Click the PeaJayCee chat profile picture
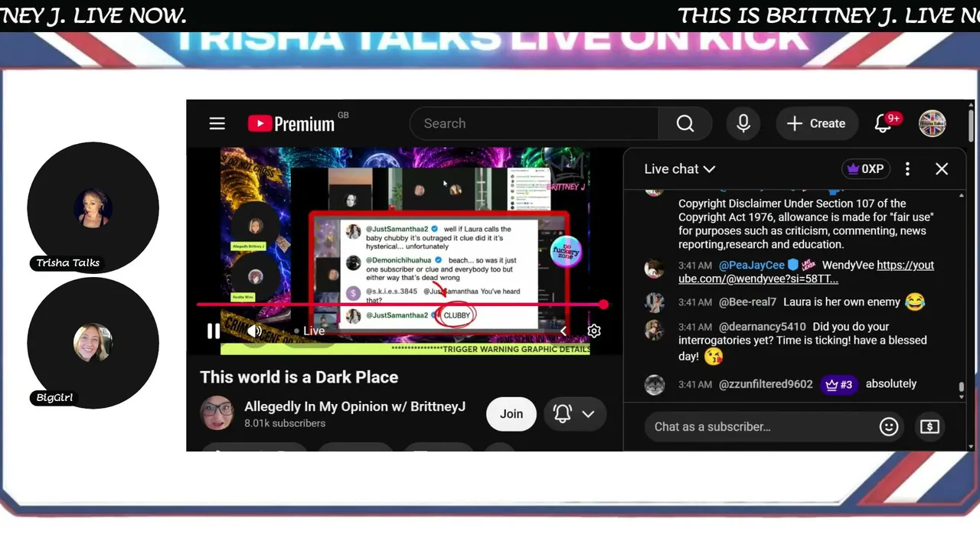Viewport: 980px width, 551px height. click(x=655, y=269)
